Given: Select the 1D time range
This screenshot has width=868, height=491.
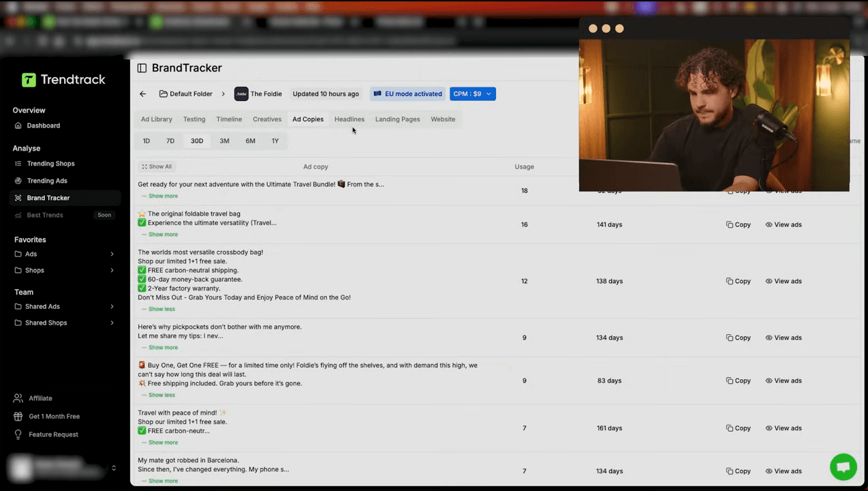Looking at the screenshot, I should (x=146, y=141).
